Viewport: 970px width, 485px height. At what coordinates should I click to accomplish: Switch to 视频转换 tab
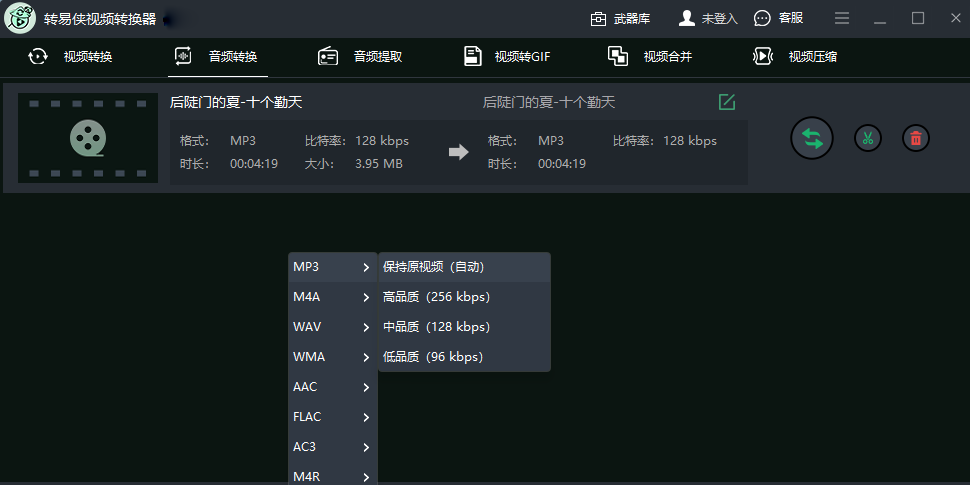(x=70, y=57)
